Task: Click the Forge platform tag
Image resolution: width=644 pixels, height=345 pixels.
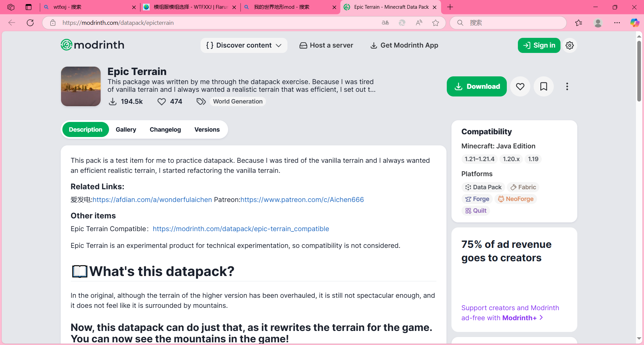Action: point(477,199)
